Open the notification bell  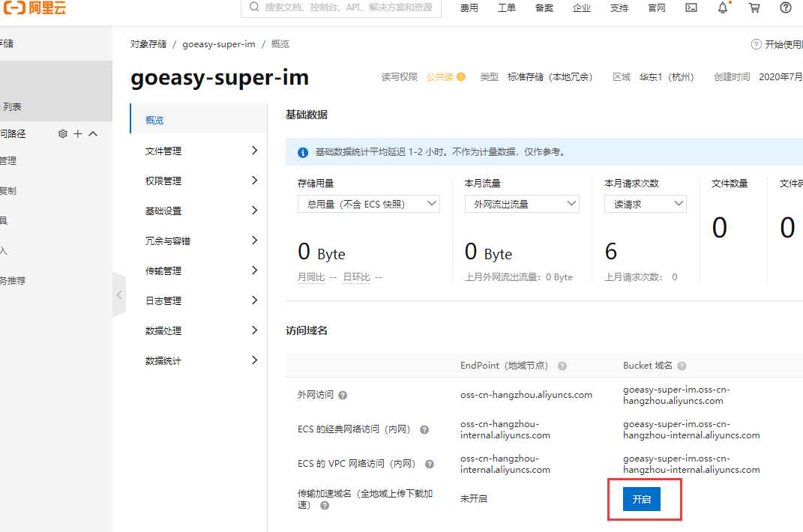point(723,7)
